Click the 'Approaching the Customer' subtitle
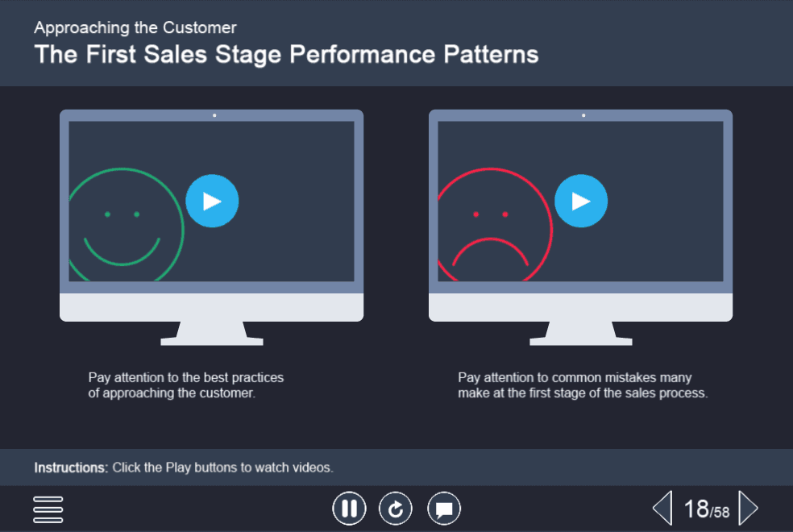The height and width of the screenshot is (532, 793). tap(135, 27)
